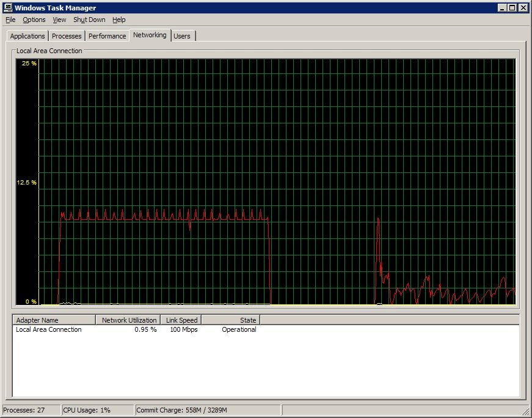Click the 0.95 % utilization value
532x418 pixels.
pyautogui.click(x=145, y=329)
